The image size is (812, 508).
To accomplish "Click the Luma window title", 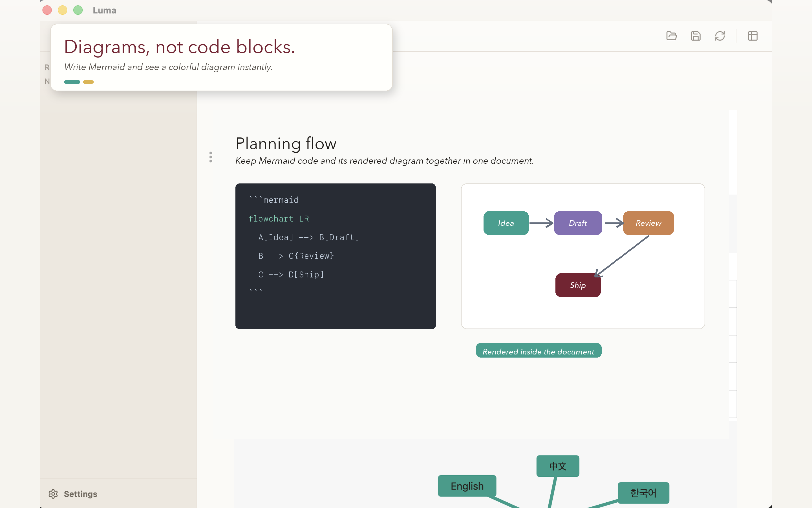I will (x=104, y=10).
